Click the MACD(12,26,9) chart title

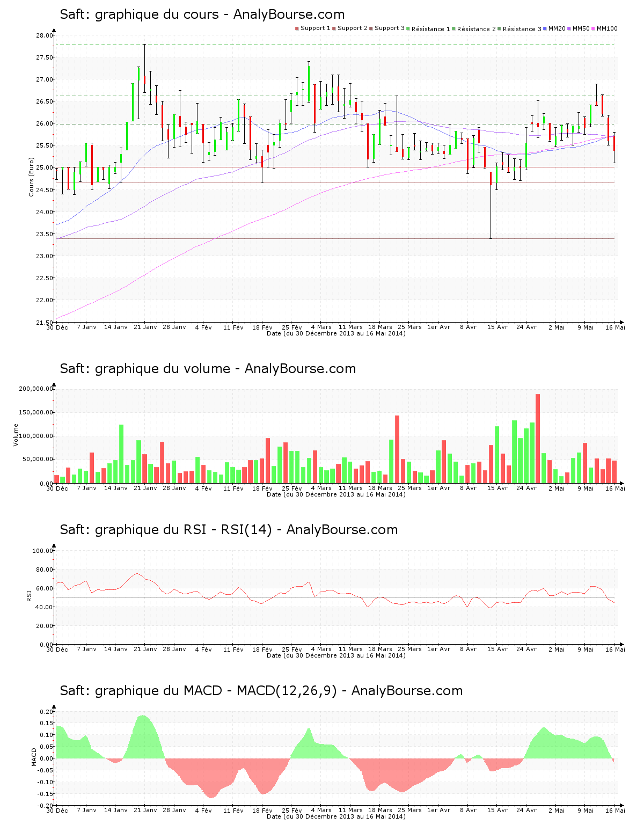(x=261, y=691)
